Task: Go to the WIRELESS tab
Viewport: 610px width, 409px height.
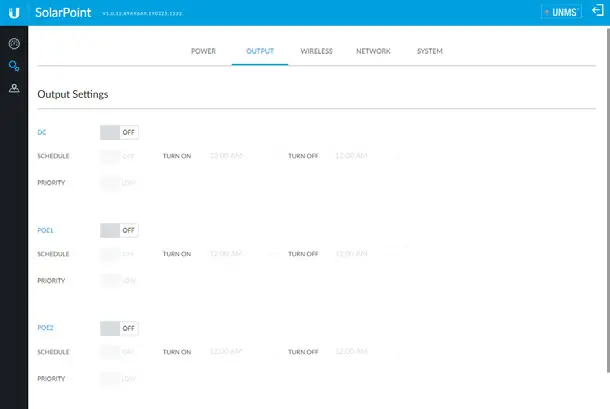Action: tap(316, 51)
